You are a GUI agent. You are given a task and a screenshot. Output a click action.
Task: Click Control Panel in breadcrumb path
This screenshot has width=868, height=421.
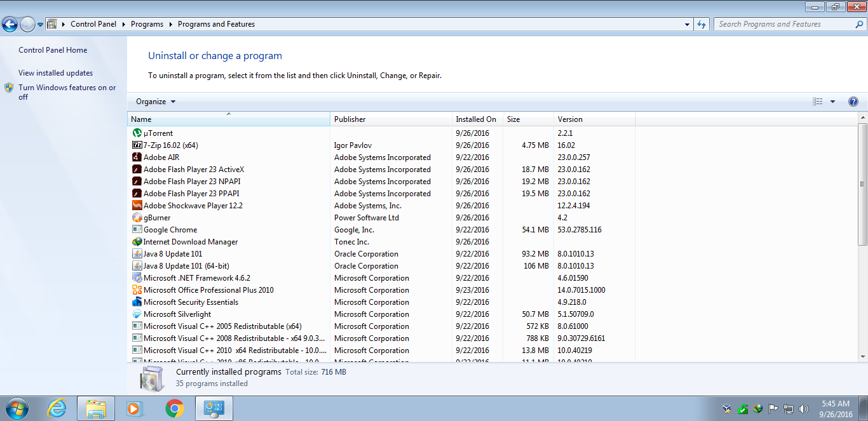click(x=93, y=24)
